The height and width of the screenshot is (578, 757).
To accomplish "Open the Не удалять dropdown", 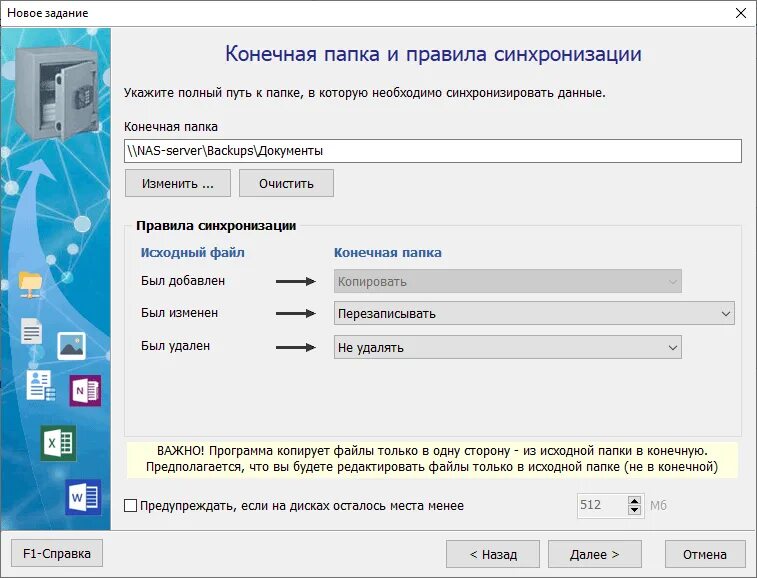I will tap(508, 347).
